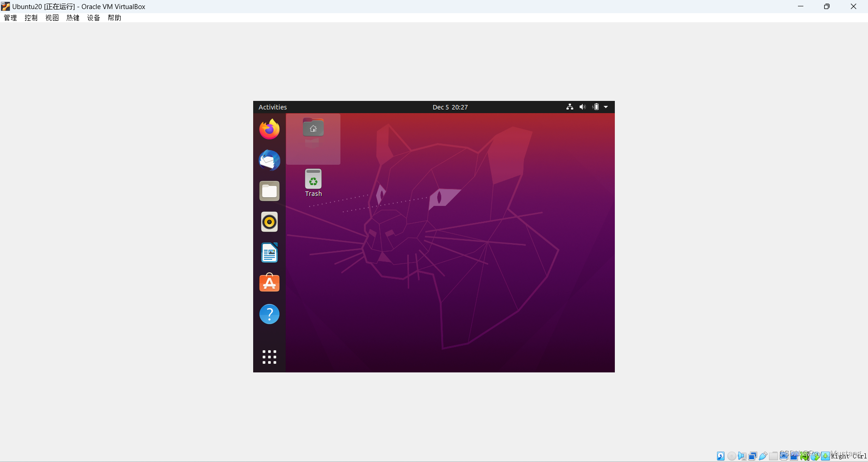Click the shared folders status icon
Screen dimensions: 868x462
(774, 456)
